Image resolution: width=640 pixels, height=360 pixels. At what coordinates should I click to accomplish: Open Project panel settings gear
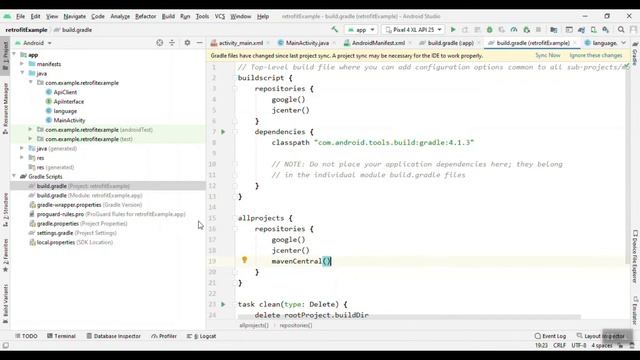click(x=187, y=42)
